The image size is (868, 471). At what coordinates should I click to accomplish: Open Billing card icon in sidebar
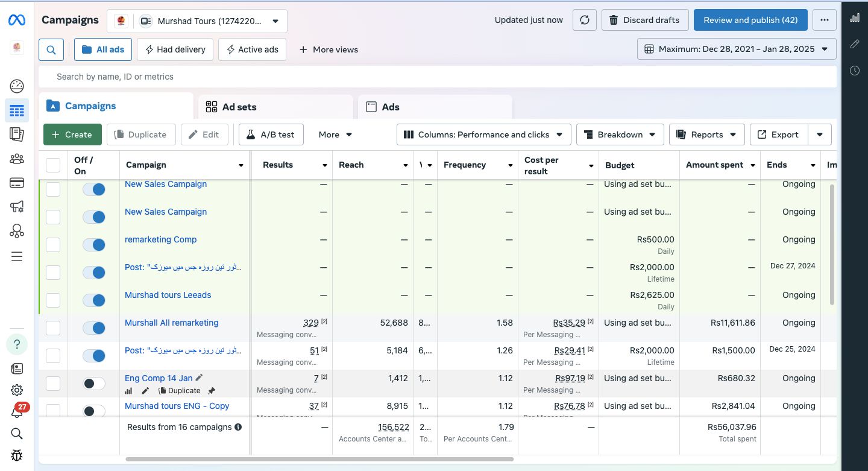(x=17, y=183)
